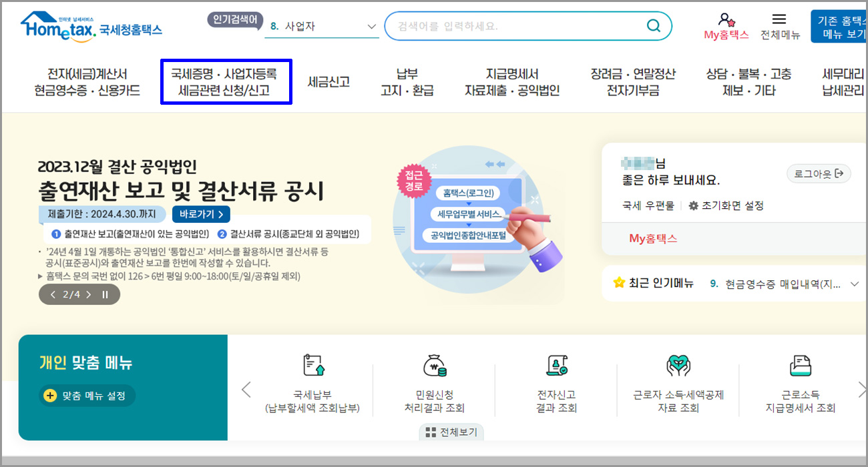Go to next banner slide
This screenshot has height=467, width=868.
click(89, 294)
